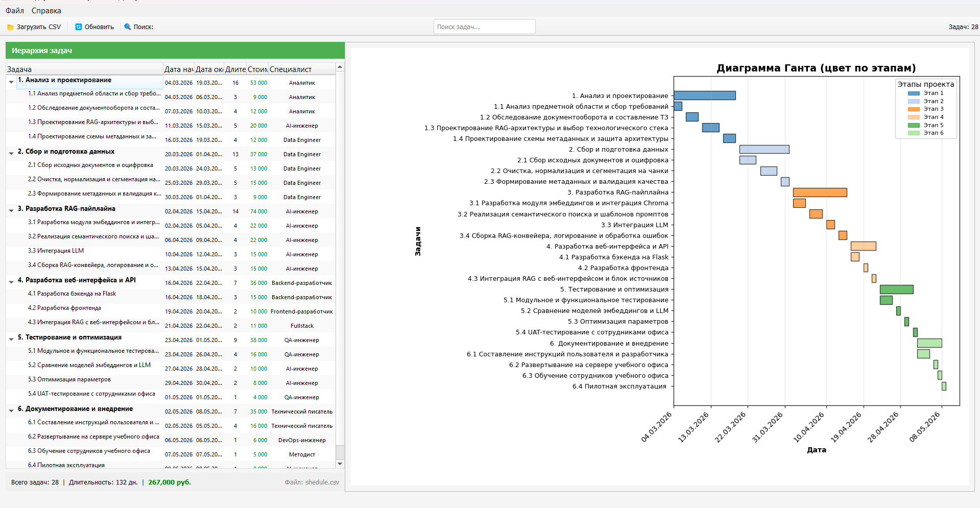Click the task list scroll-down arrow
The height and width of the screenshot is (508, 980).
(x=340, y=464)
